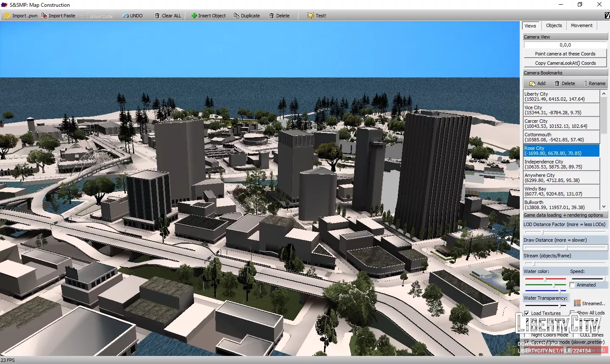Viewport: 610px width, 364px height.
Task: Click the greyed-out Show Code button
Action: coord(97,16)
